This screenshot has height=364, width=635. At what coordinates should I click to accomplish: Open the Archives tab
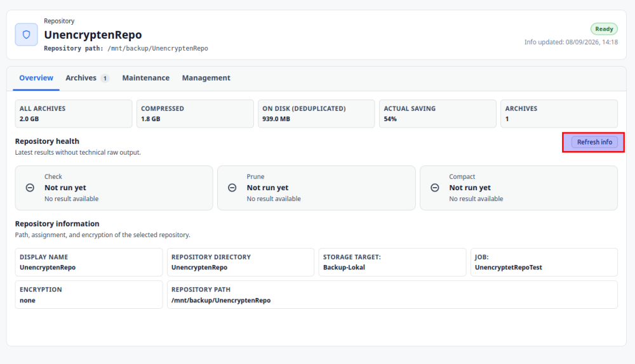point(87,78)
